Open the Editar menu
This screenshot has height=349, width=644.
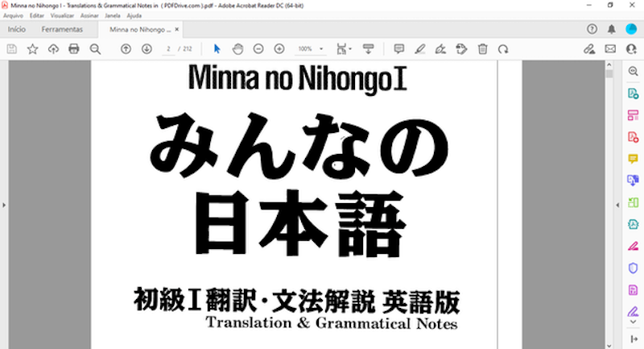36,15
